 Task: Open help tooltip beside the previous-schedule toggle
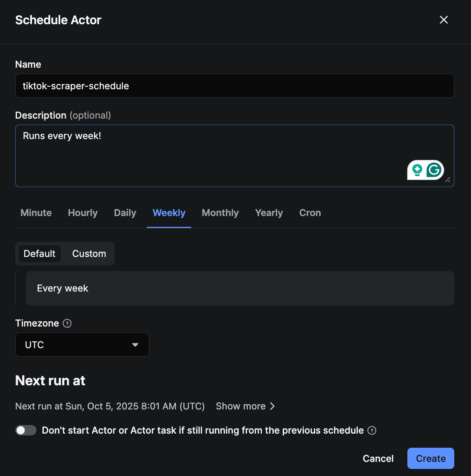click(x=372, y=430)
